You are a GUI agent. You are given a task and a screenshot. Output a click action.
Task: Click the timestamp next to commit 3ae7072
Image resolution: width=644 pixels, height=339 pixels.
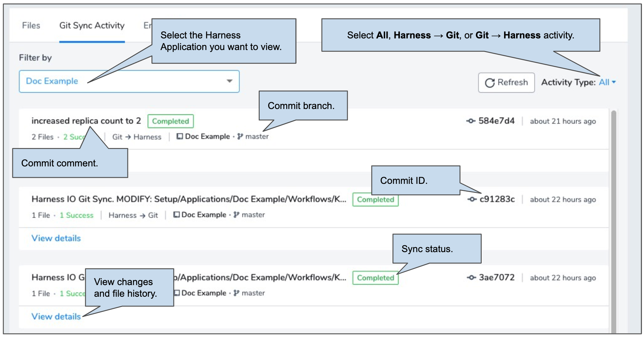(x=563, y=278)
